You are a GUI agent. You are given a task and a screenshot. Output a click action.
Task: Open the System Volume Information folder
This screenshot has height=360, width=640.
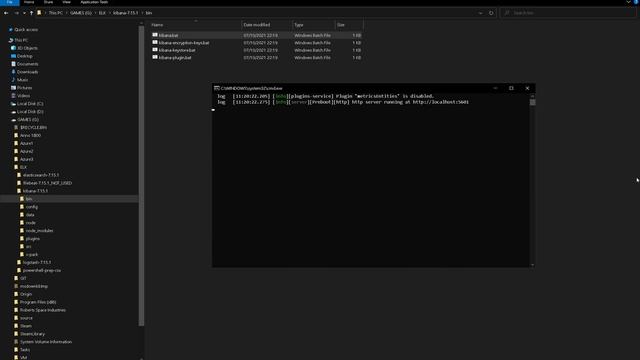(46, 342)
